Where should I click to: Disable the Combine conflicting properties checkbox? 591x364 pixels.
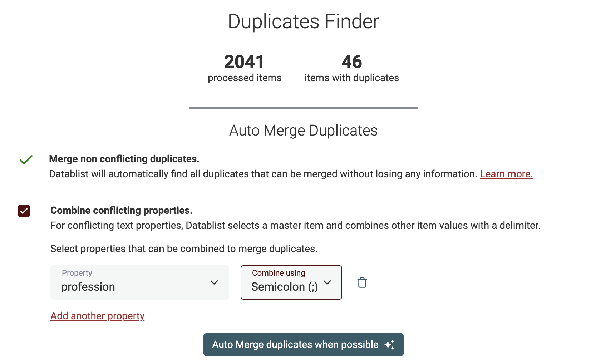pos(24,211)
